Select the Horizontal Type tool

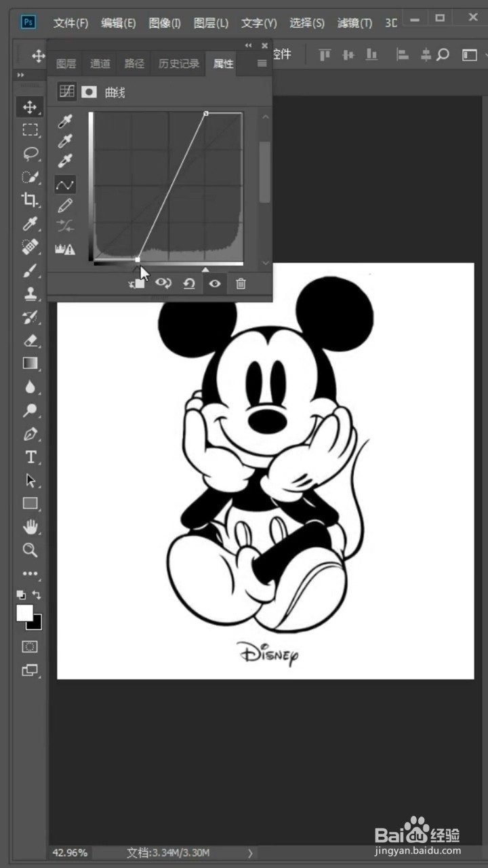click(30, 457)
